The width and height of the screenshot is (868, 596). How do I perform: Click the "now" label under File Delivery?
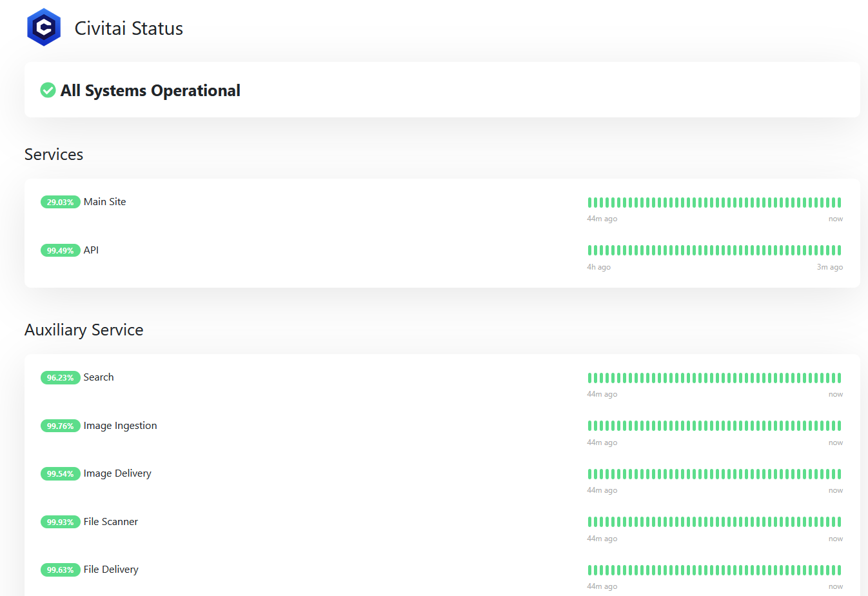click(x=836, y=586)
